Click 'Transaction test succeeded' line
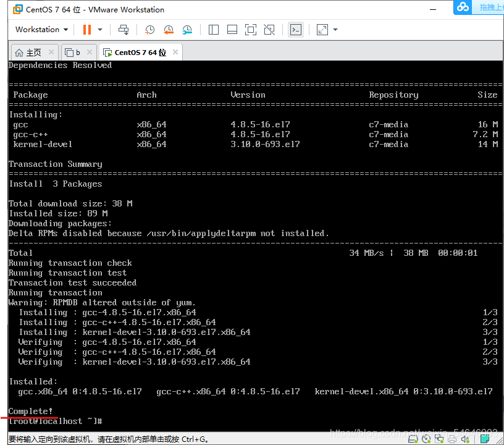Viewport: 504px width, 445px height. click(x=73, y=282)
